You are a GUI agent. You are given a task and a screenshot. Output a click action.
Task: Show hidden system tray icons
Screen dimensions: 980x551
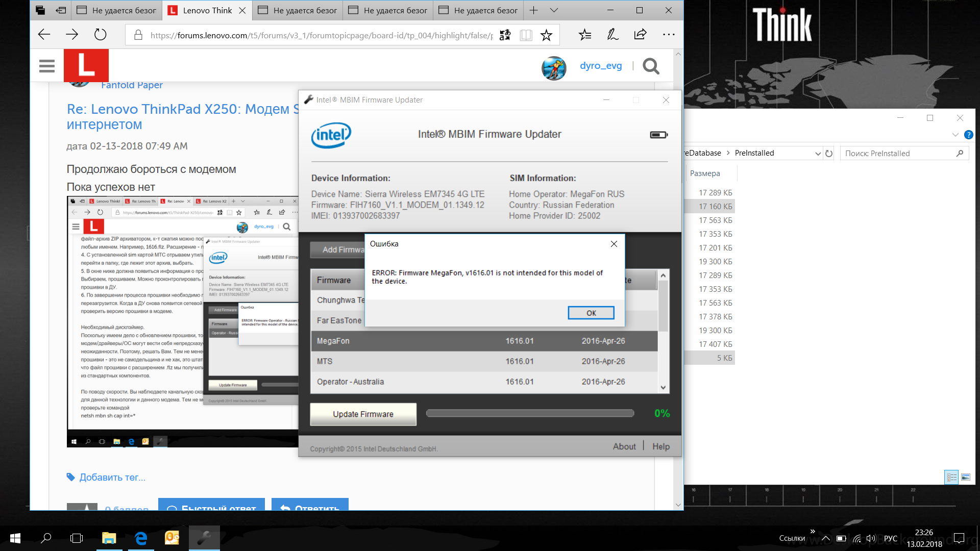coord(825,538)
